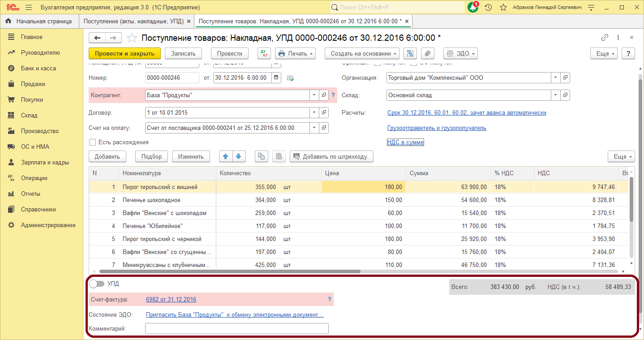644x340 pixels.
Task: Open the Банк и касса section
Action: coord(38,68)
